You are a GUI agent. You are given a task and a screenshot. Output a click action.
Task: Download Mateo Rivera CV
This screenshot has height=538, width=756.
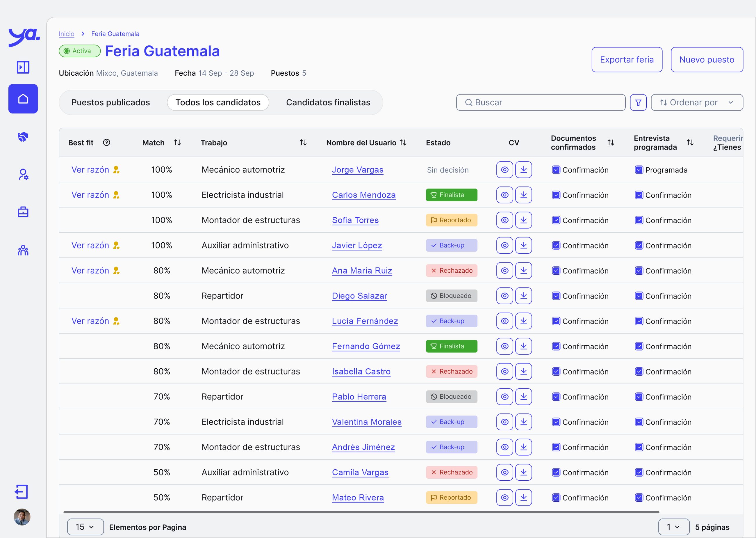tap(524, 497)
